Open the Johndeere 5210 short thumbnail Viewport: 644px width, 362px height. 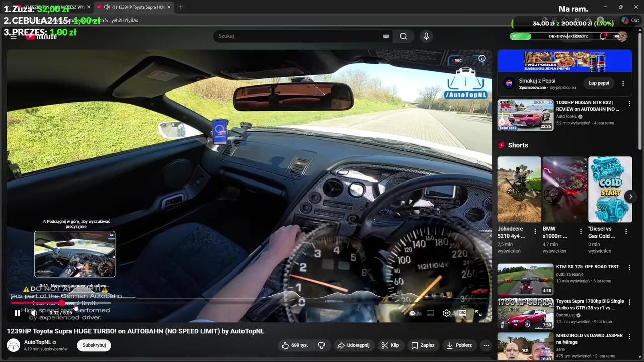(519, 190)
